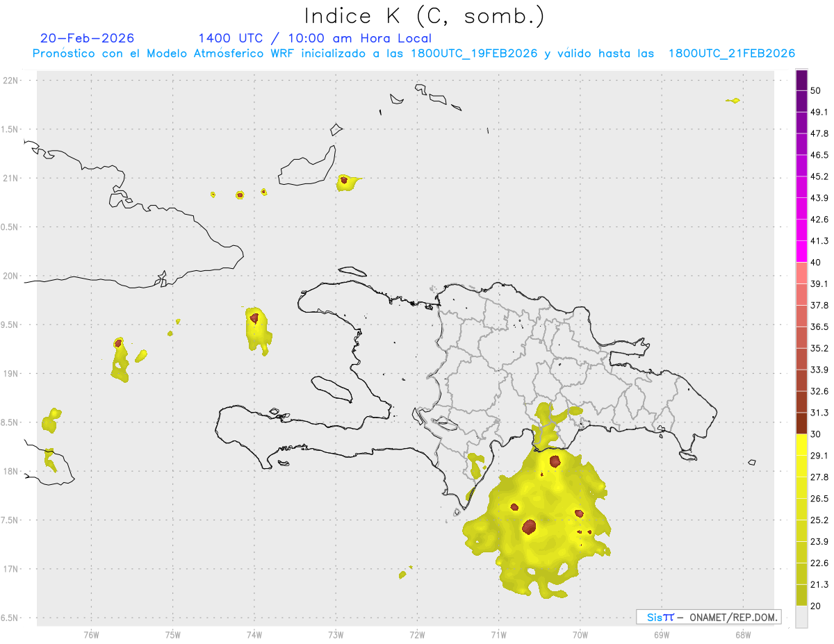Click the "20N" latitude label
Viewport: 834px width, 644px height.
11,276
